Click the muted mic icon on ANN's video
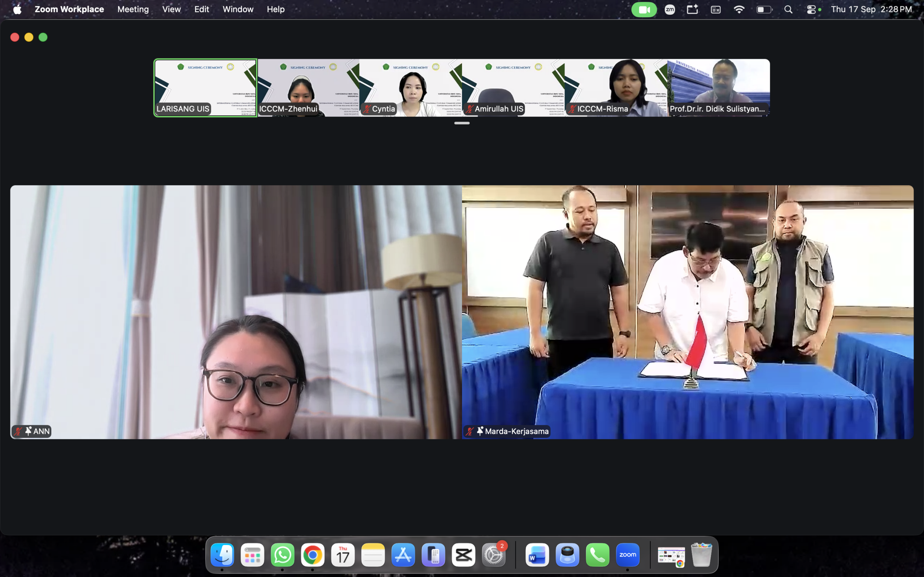924x577 pixels. pyautogui.click(x=18, y=431)
